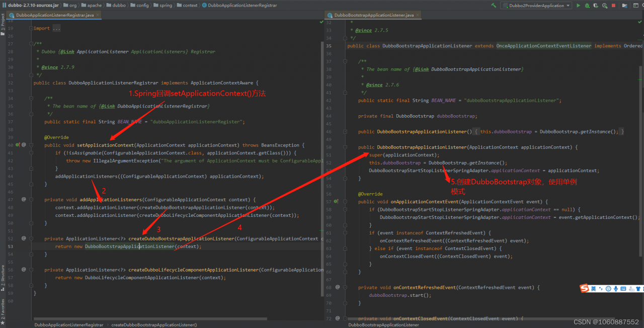
Task: Click the Build project hammer icon
Action: (494, 6)
